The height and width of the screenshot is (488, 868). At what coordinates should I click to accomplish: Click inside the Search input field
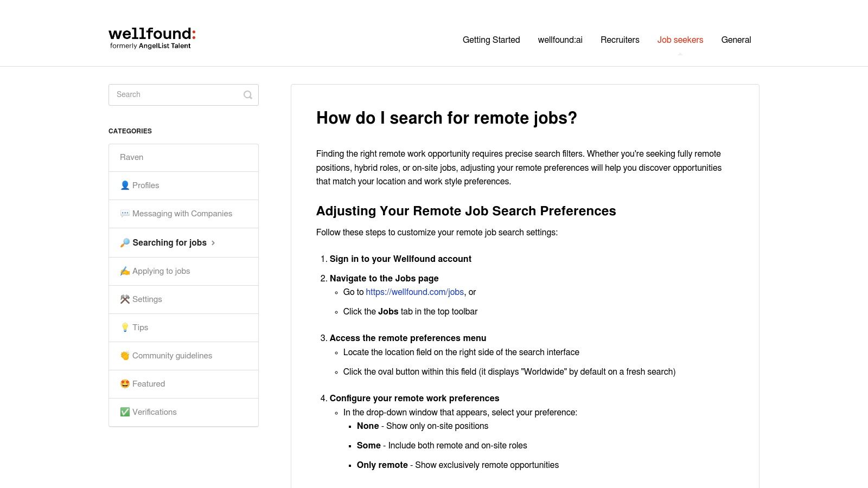174,95
